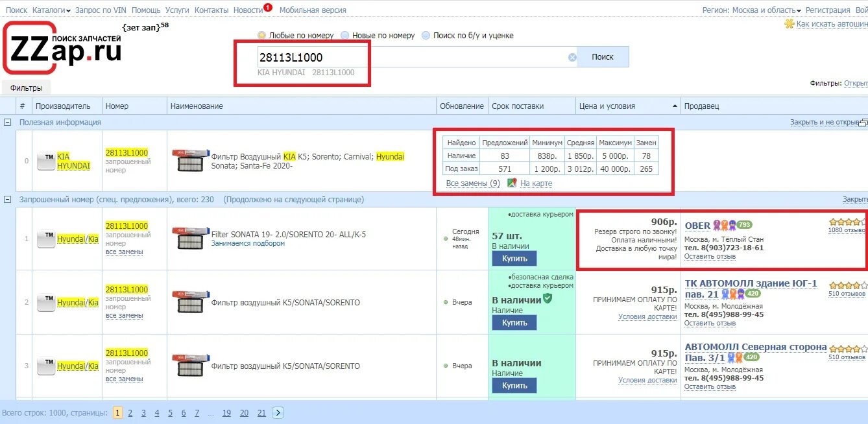Open the 'Помощь' menu item
The height and width of the screenshot is (424, 868).
(146, 10)
